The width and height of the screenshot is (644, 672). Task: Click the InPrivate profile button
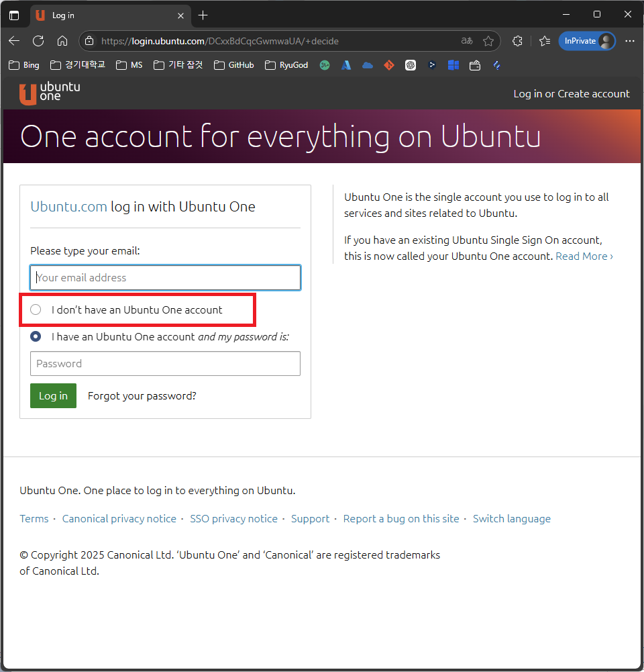click(x=586, y=41)
